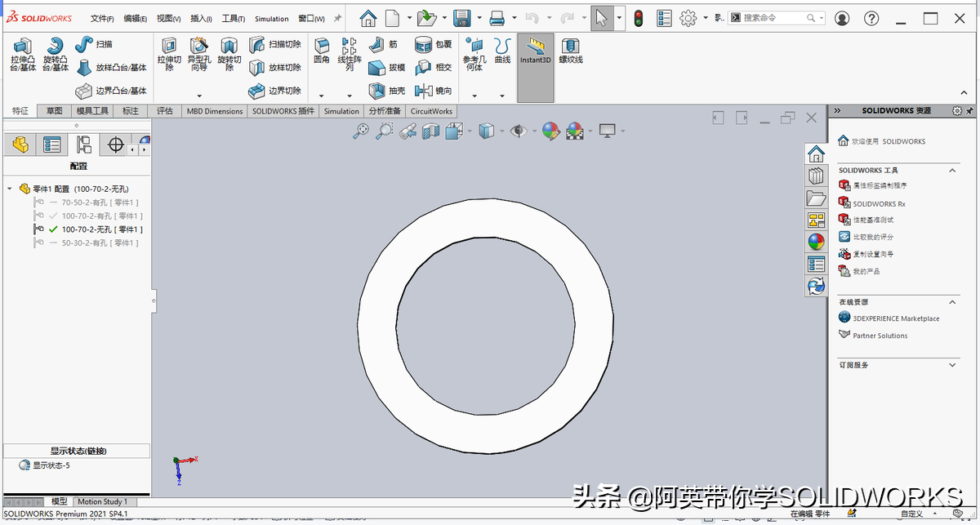This screenshot has width=980, height=525.
Task: Select the Intersect tool (相交)
Action: point(434,68)
